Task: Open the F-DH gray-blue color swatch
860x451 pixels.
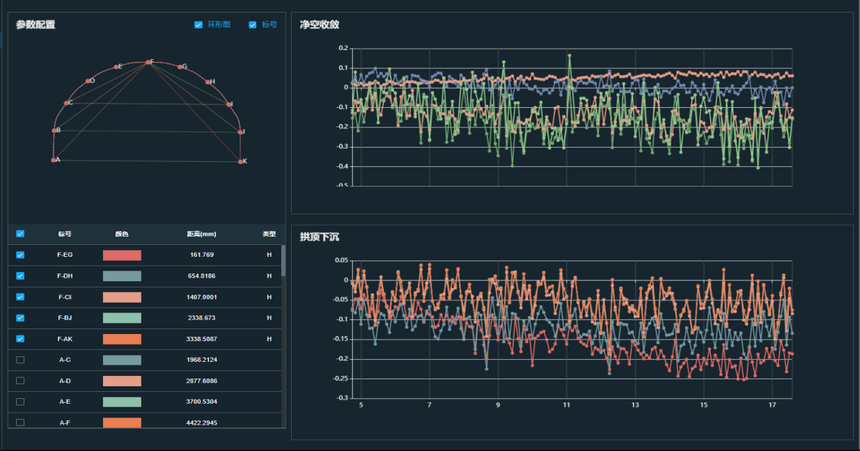Action: click(x=122, y=276)
